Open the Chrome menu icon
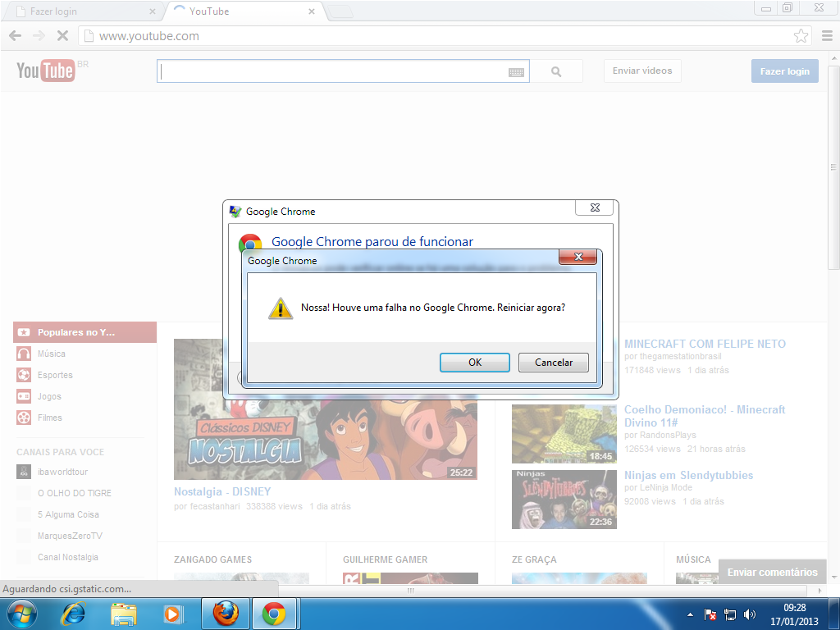The width and height of the screenshot is (840, 630). [827, 36]
